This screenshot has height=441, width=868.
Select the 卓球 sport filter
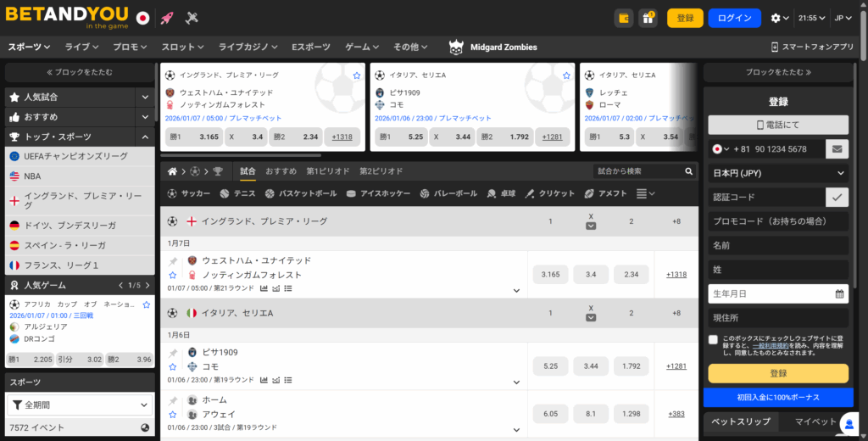[501, 193]
